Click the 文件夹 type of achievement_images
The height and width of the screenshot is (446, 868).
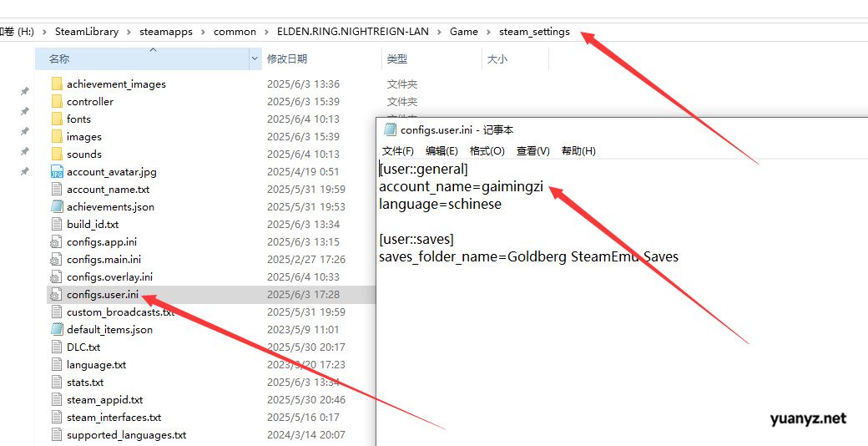tap(402, 84)
